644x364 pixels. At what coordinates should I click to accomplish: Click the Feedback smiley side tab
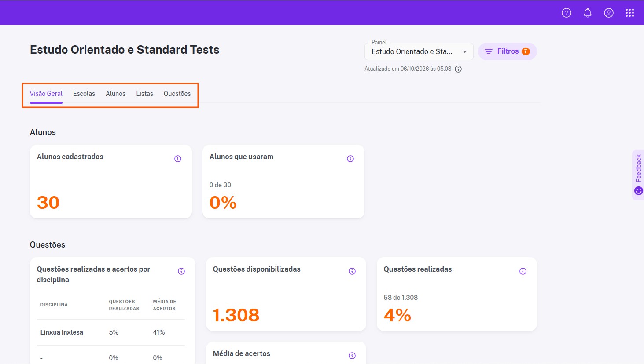638,175
